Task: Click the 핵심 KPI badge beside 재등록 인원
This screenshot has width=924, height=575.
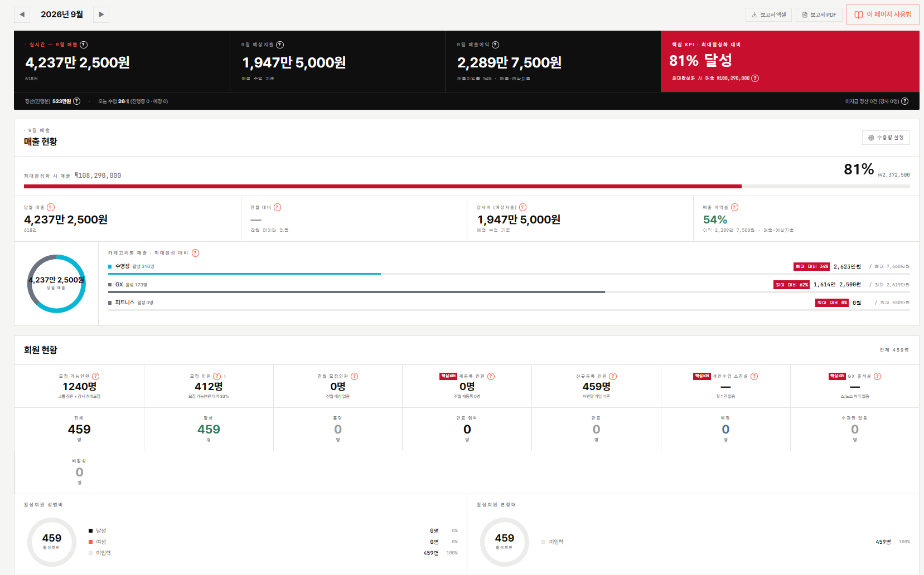Action: (x=448, y=376)
